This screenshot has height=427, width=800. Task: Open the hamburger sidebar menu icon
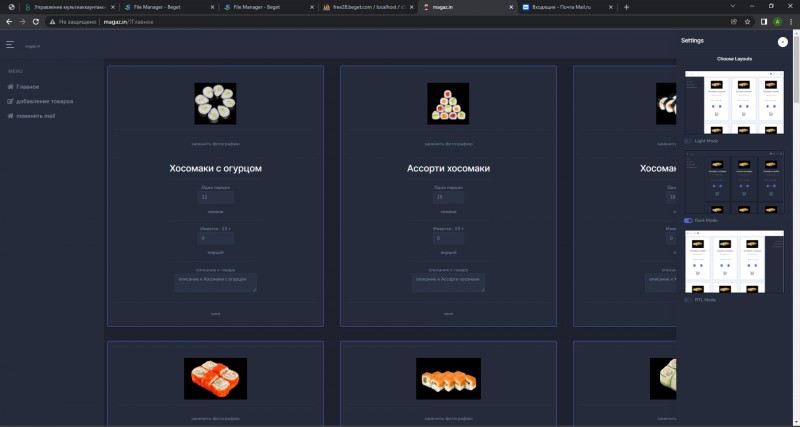point(10,45)
